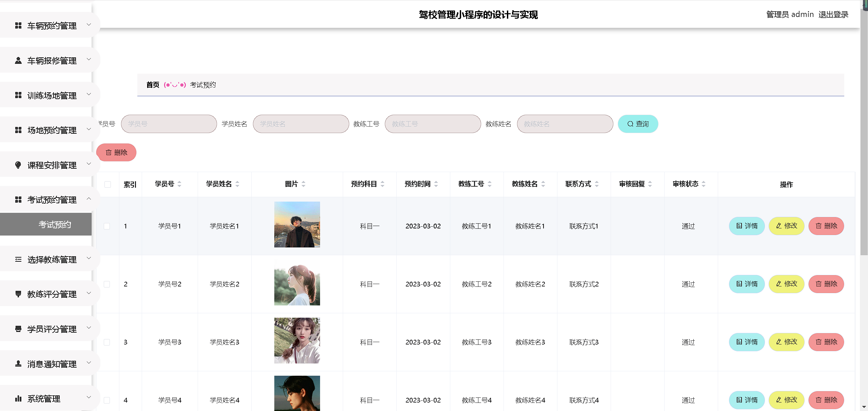Image resolution: width=868 pixels, height=411 pixels.
Task: Select the 考试预约 submenu item
Action: 46,224
